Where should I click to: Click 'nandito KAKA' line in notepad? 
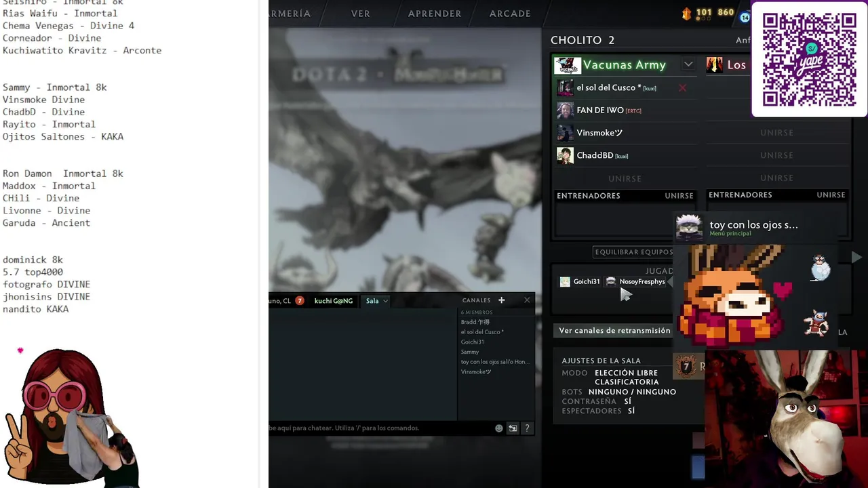pos(35,308)
